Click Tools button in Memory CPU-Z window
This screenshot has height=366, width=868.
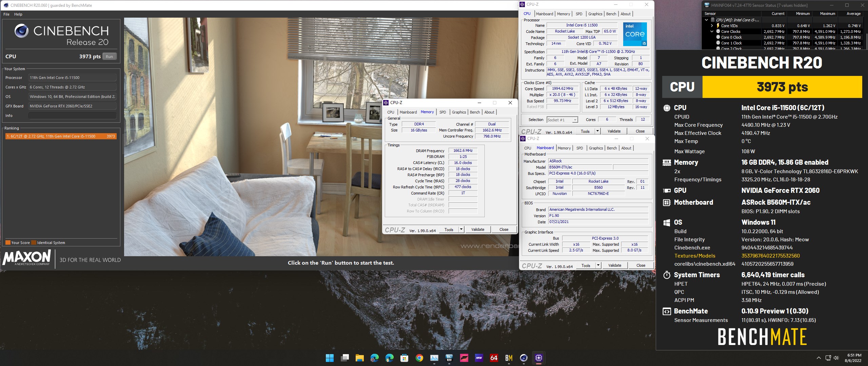449,229
